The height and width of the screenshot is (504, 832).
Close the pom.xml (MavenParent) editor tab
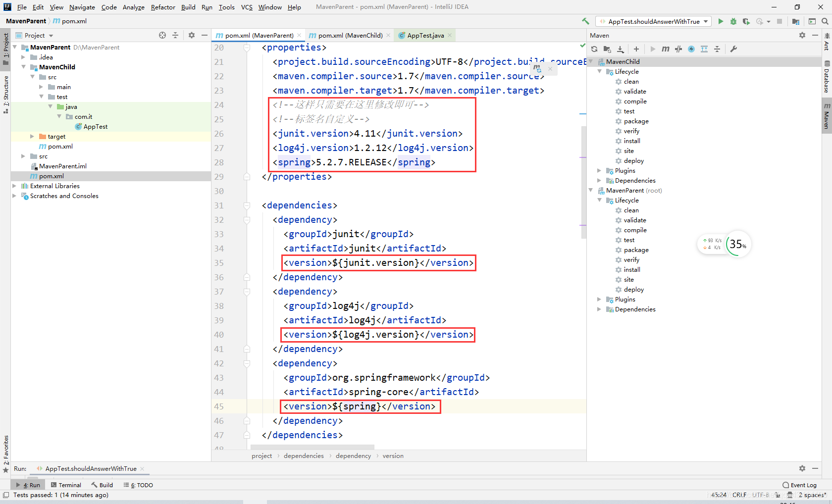(x=299, y=35)
